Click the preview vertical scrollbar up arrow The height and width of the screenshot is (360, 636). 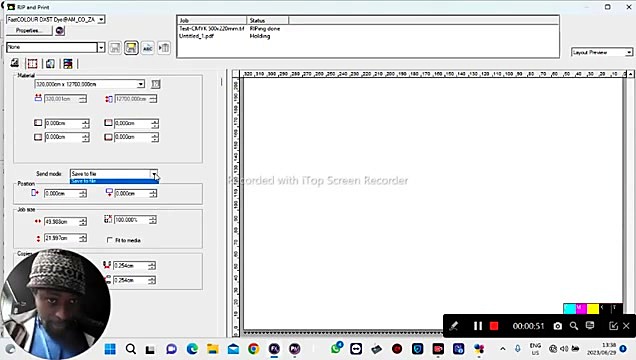click(x=630, y=74)
